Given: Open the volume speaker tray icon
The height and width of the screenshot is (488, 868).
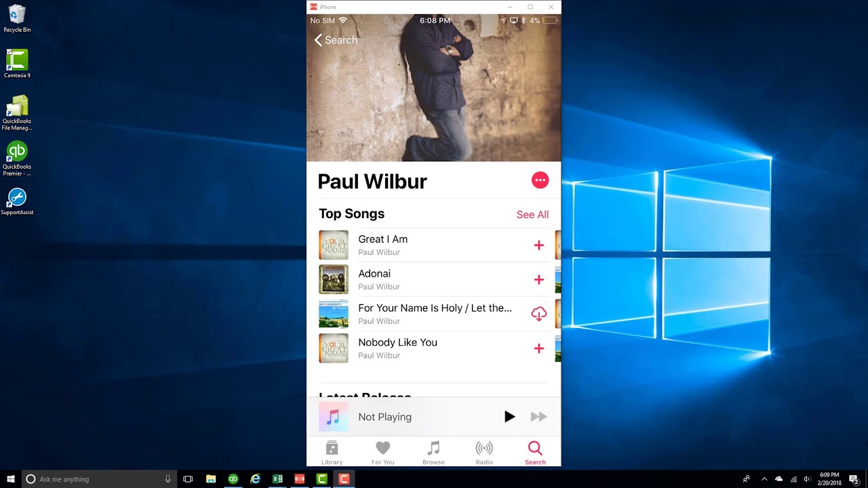Looking at the screenshot, I should 807,479.
